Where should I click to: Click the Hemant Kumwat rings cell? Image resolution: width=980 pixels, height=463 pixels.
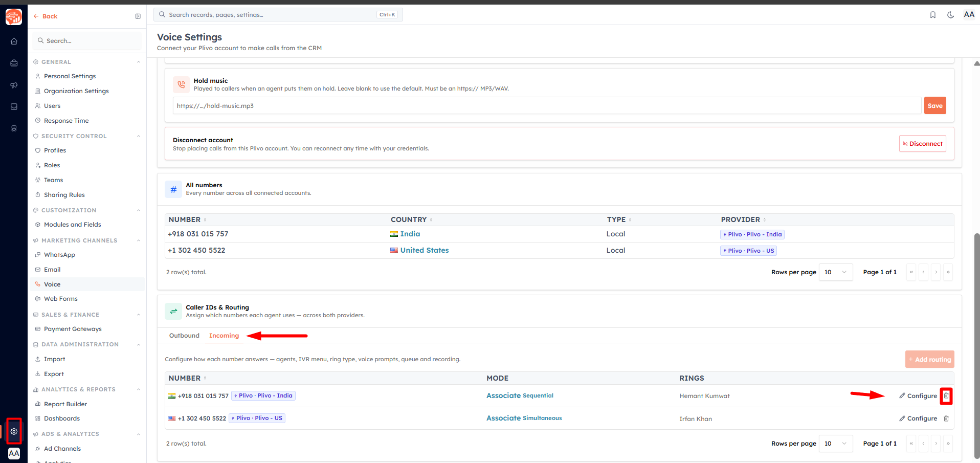[704, 396]
